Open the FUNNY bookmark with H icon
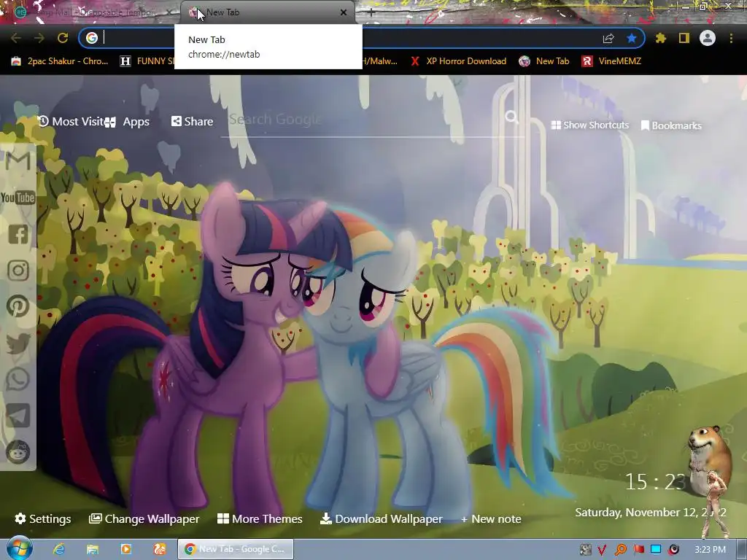The height and width of the screenshot is (560, 747). click(147, 61)
